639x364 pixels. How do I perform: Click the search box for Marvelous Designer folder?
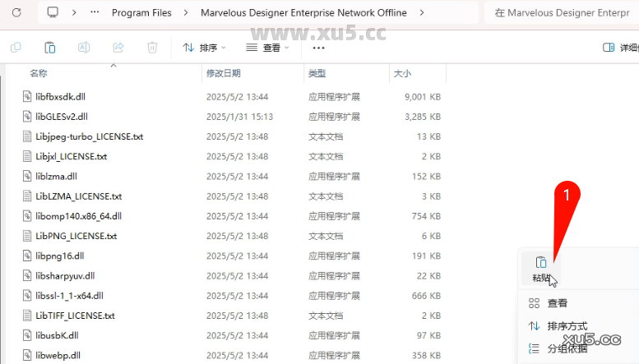point(563,12)
